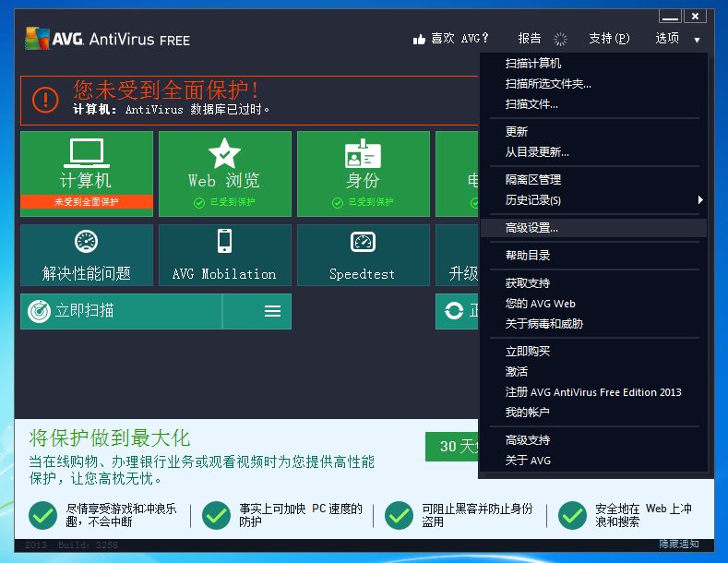Image resolution: width=728 pixels, height=563 pixels.
Task: Click the thumbs-up like AVG icon
Action: (x=419, y=40)
